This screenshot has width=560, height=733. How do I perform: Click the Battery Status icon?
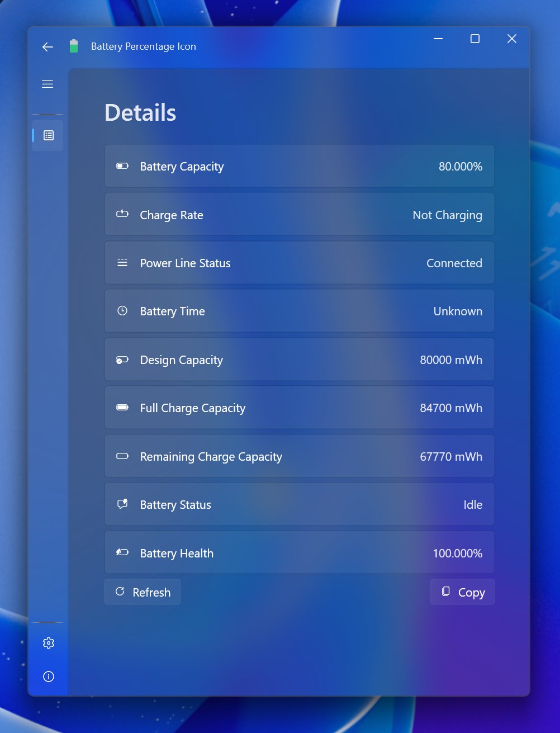(122, 504)
